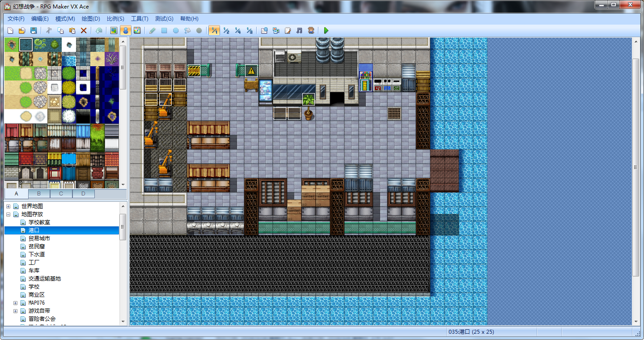Set map zoom scale to 1/8
The image size is (644, 340).
[249, 30]
